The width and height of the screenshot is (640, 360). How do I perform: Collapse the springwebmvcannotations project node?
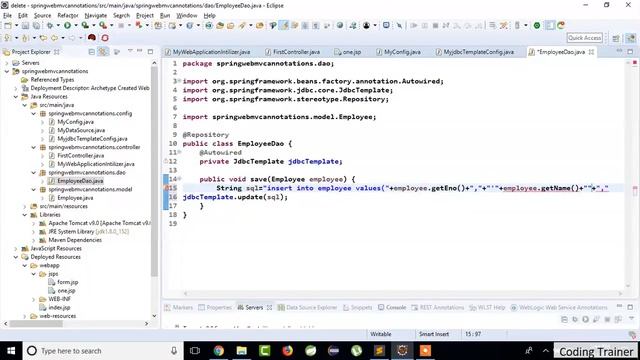7,71
